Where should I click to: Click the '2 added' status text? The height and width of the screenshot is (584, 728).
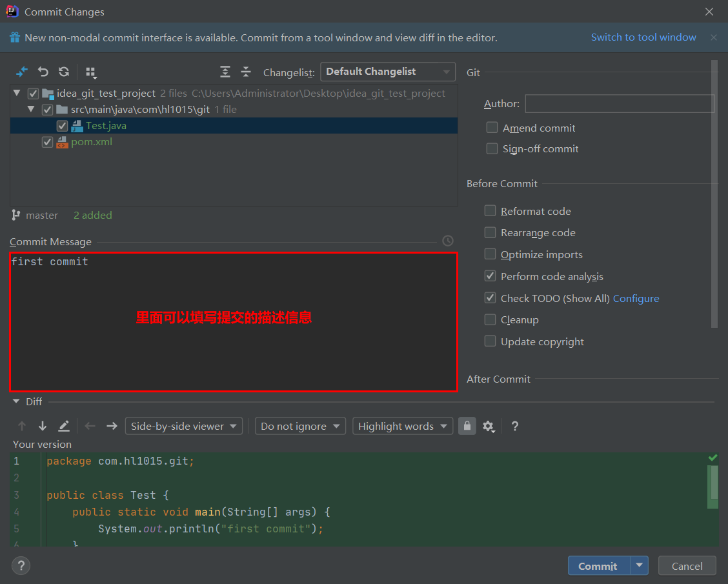point(93,216)
